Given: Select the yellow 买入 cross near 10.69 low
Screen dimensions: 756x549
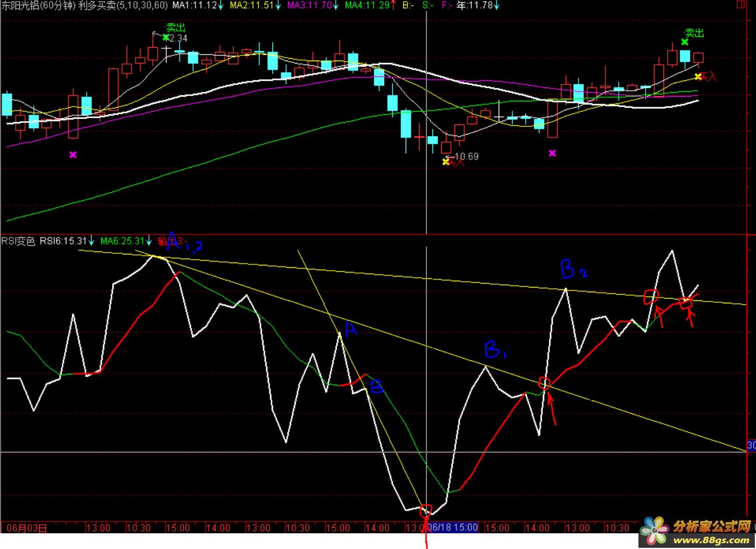Looking at the screenshot, I should tap(446, 162).
